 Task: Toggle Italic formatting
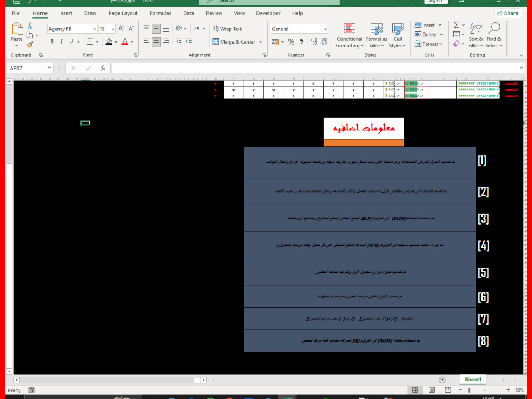tap(61, 41)
